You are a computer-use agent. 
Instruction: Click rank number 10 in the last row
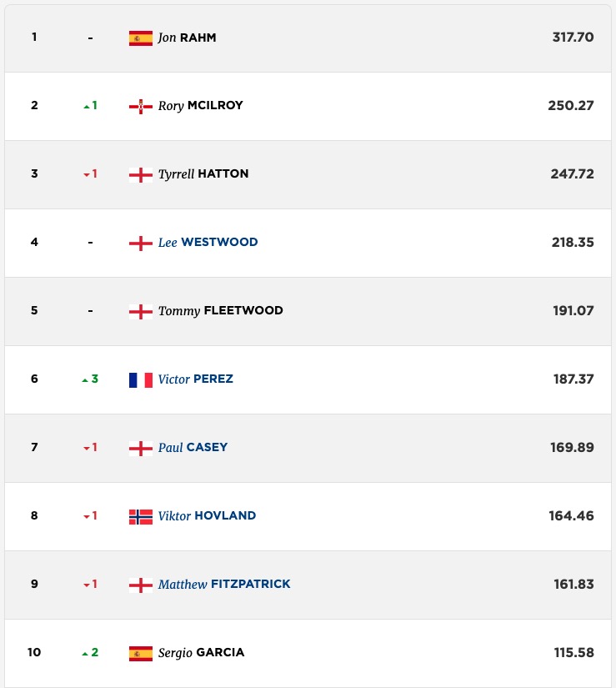point(34,652)
